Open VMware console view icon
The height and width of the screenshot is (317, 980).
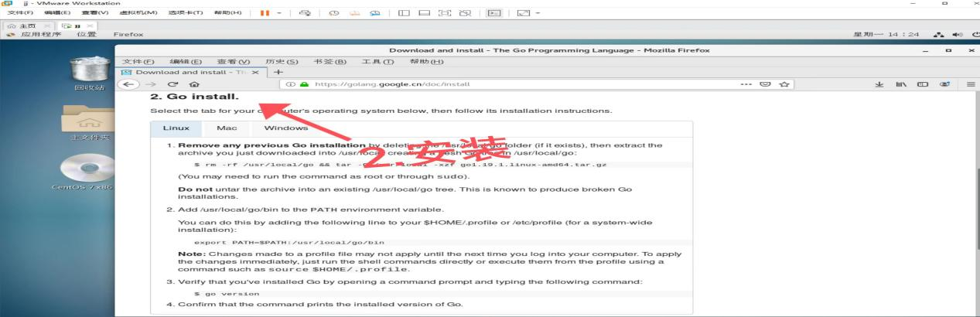point(493,12)
